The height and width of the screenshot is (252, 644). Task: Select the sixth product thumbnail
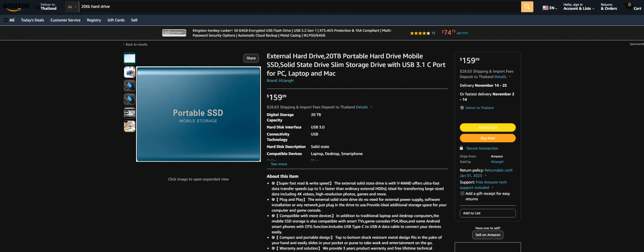pos(130,126)
